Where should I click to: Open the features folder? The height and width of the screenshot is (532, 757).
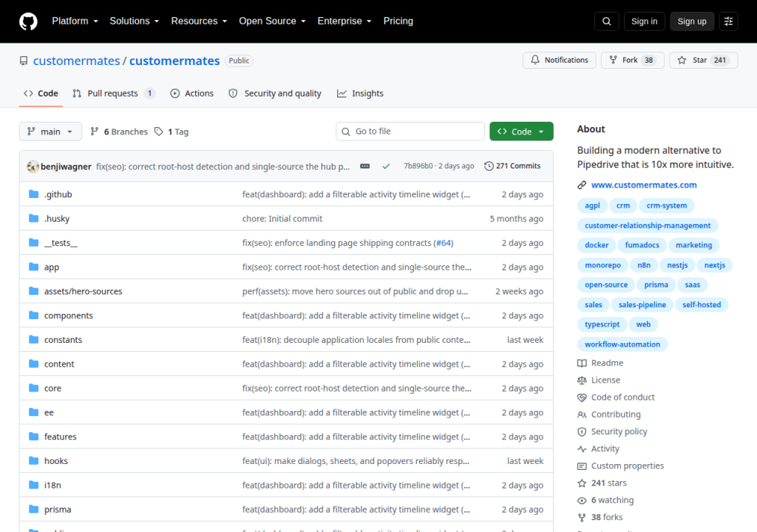point(61,437)
